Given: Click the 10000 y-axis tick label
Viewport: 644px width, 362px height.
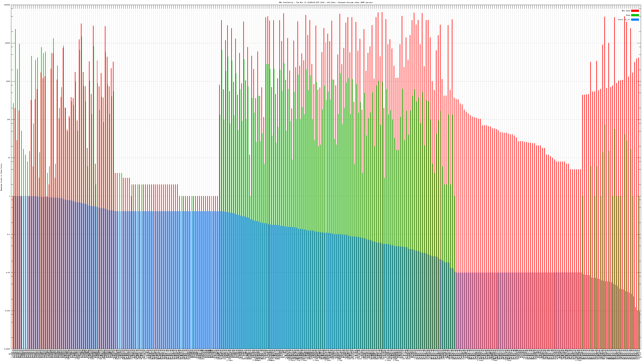Looking at the screenshot, I should (x=7, y=43).
